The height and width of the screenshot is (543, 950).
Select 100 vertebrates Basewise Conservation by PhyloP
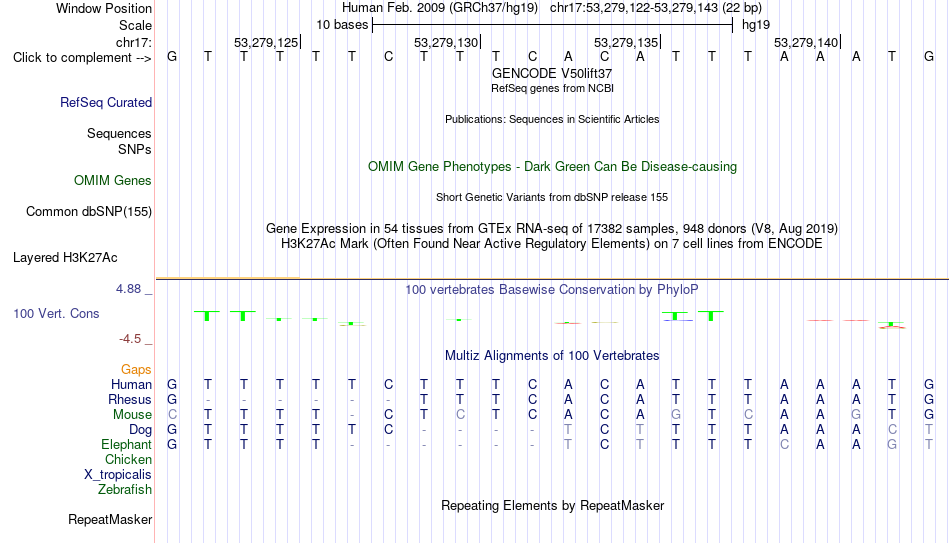click(552, 290)
